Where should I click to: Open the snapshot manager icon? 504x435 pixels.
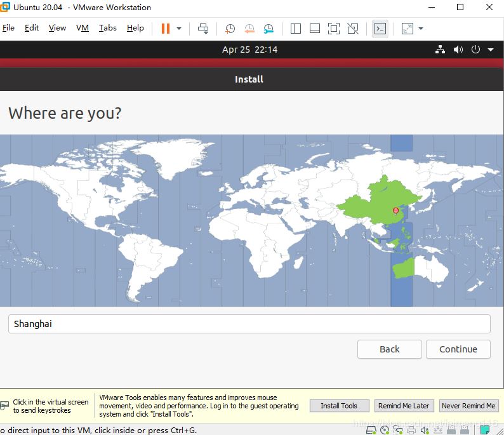(x=269, y=29)
